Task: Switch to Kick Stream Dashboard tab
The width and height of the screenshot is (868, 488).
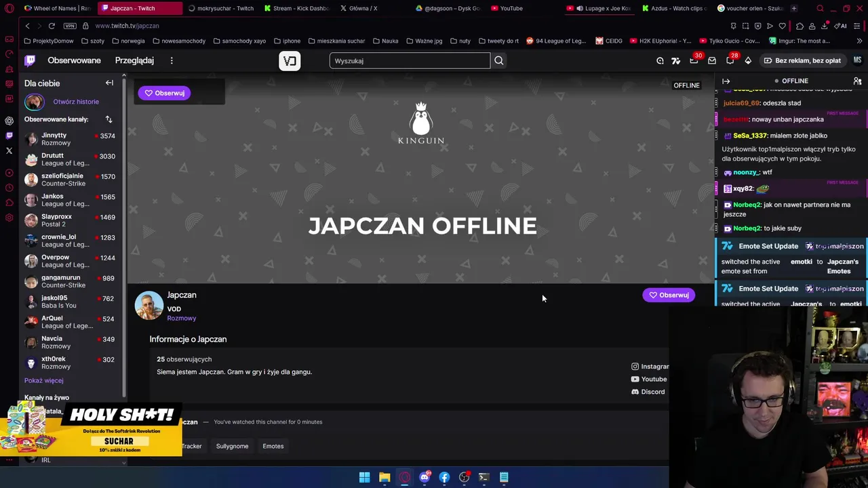Action: (297, 8)
